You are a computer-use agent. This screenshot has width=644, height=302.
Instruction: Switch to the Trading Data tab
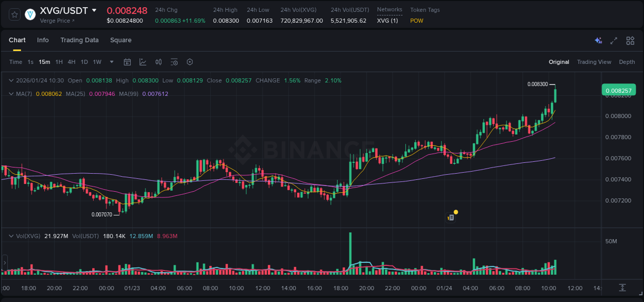pos(79,40)
